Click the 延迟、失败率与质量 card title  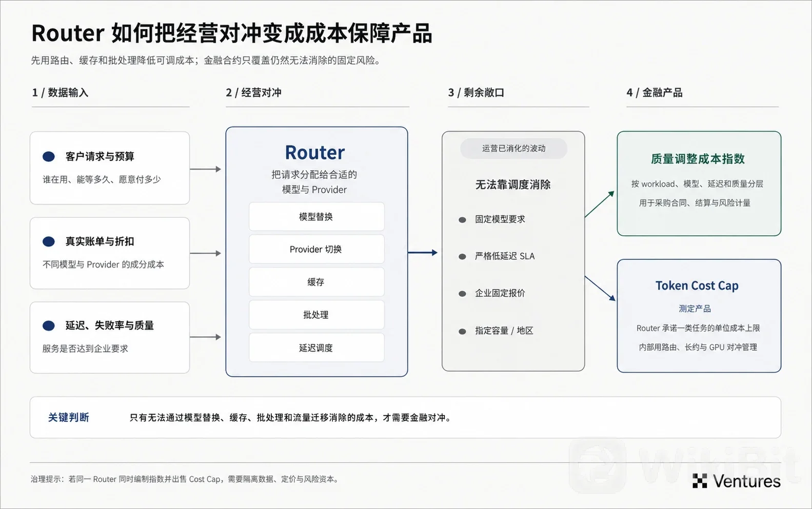tap(109, 325)
